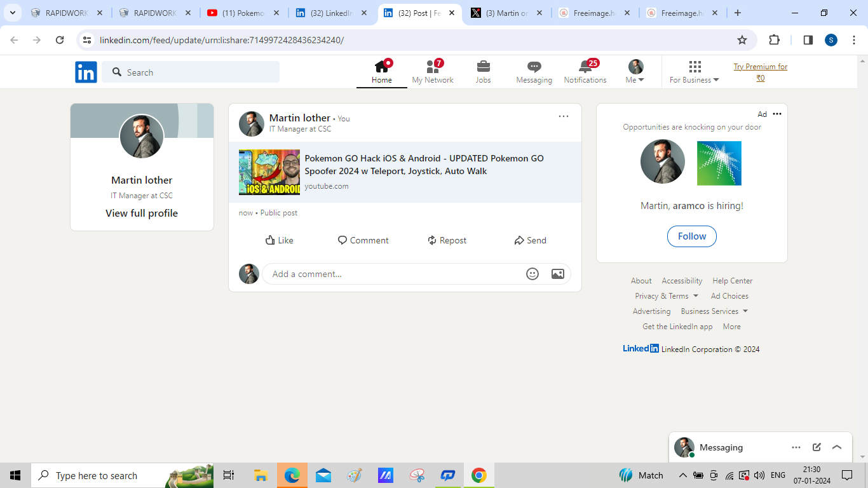
Task: Open the post's three-dot options menu
Action: pyautogui.click(x=564, y=116)
